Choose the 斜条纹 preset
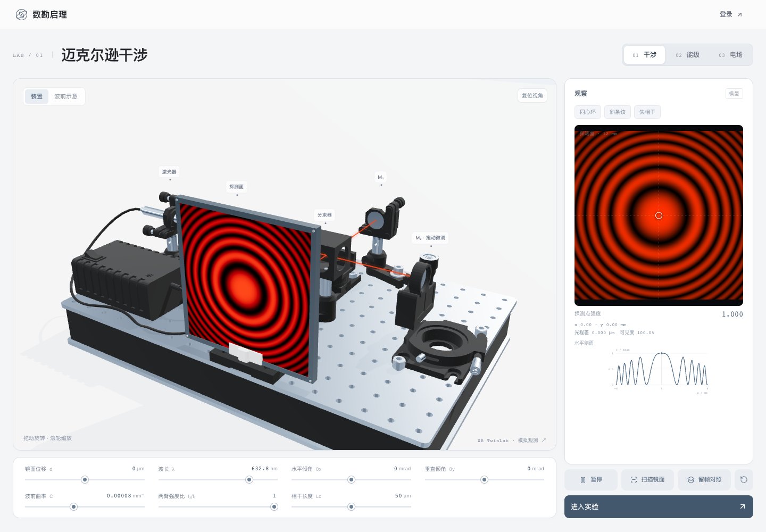766x532 pixels. click(618, 112)
